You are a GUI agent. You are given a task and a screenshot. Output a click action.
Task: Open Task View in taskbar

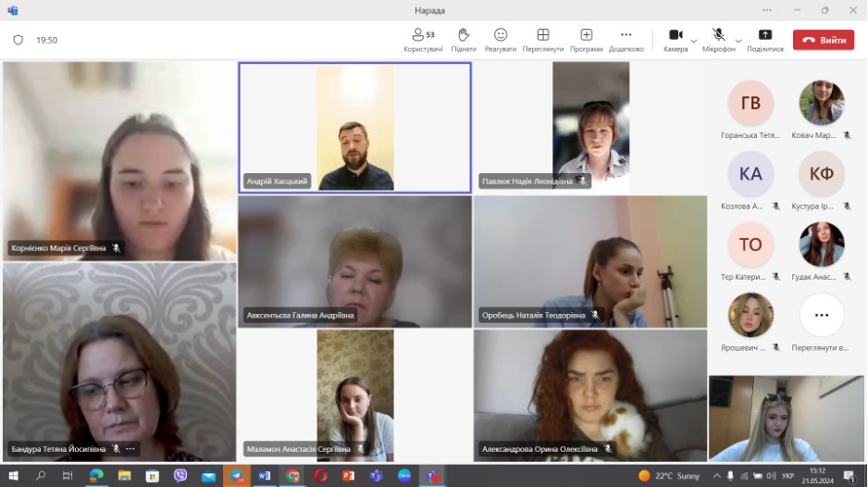(68, 476)
